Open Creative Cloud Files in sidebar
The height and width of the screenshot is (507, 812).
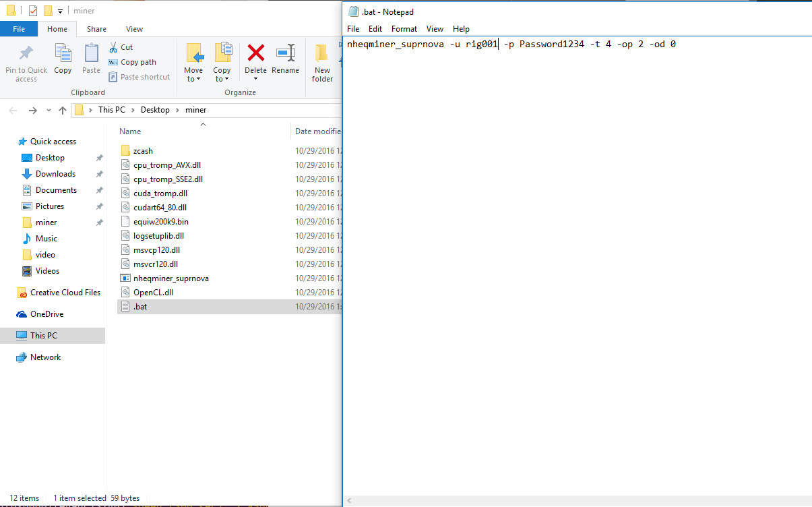(x=65, y=293)
